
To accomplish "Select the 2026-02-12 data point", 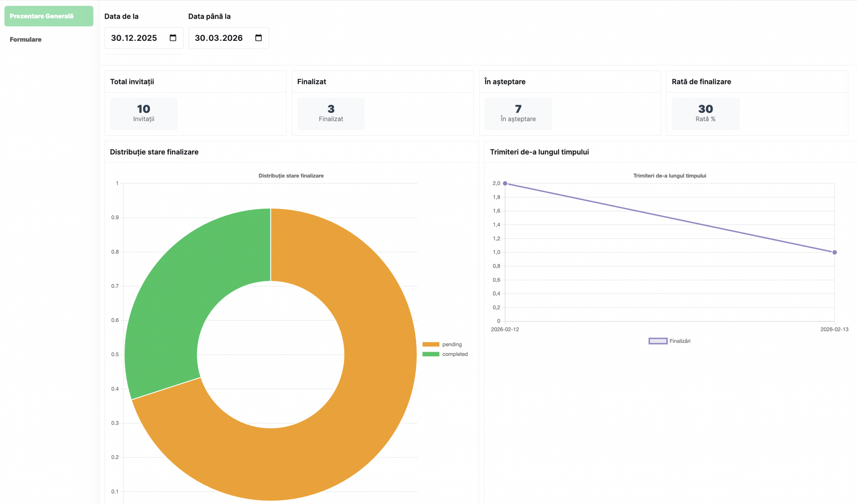I will click(x=505, y=184).
